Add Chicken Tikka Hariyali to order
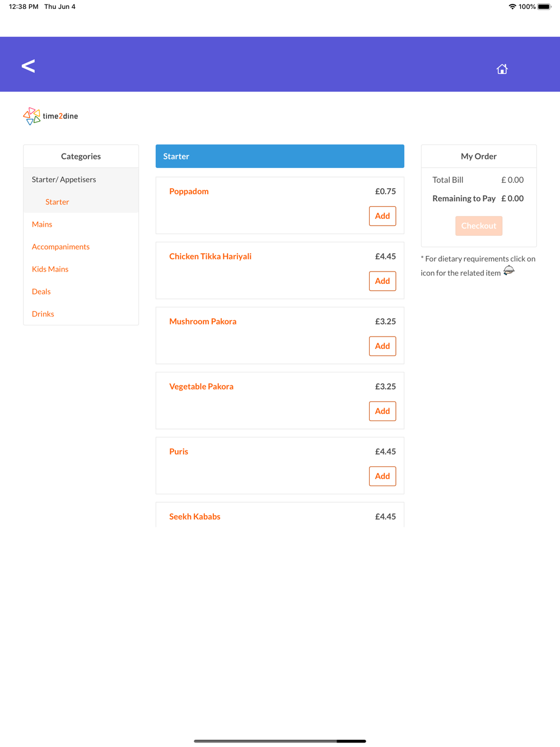Image resolution: width=560 pixels, height=747 pixels. 382,281
